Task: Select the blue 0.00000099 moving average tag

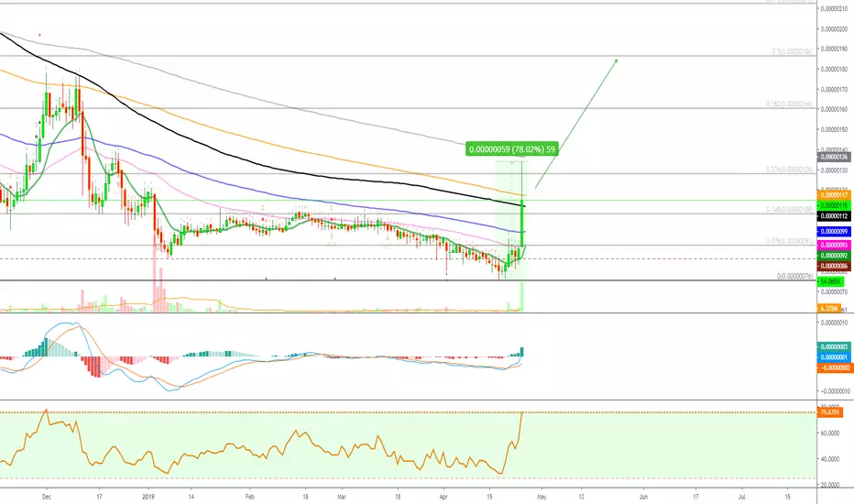Action: 834,232
